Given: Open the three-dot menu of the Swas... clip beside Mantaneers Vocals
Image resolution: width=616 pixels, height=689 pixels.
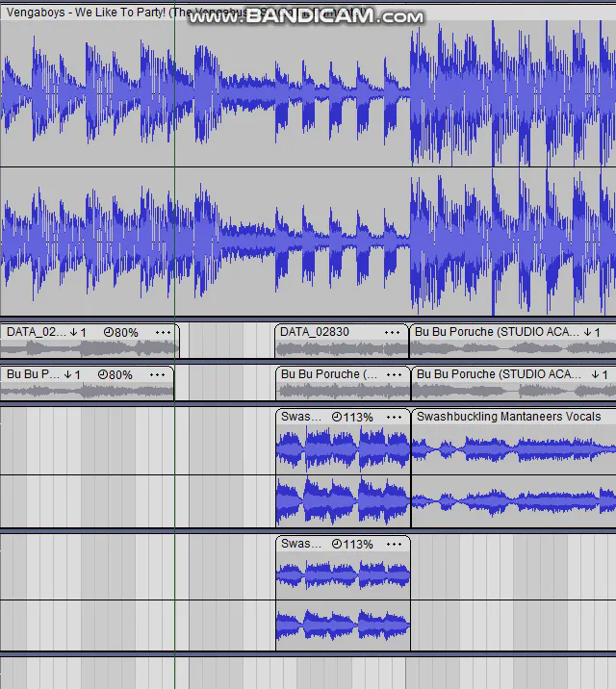Looking at the screenshot, I should coord(394,417).
